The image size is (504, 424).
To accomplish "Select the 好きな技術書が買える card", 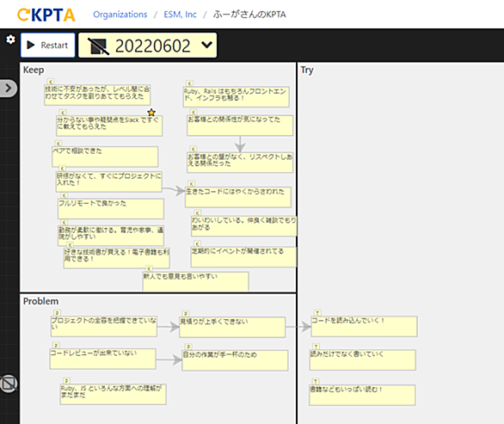I will click(x=116, y=258).
